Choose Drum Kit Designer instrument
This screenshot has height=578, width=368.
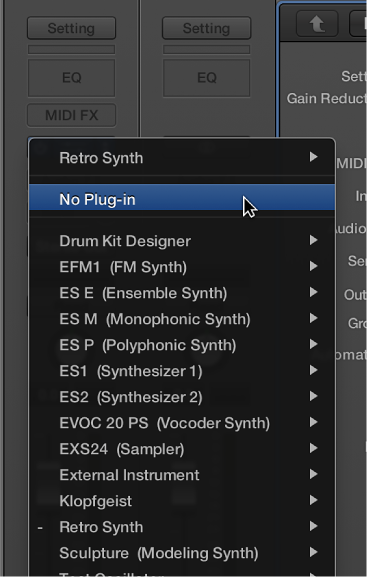(182, 241)
